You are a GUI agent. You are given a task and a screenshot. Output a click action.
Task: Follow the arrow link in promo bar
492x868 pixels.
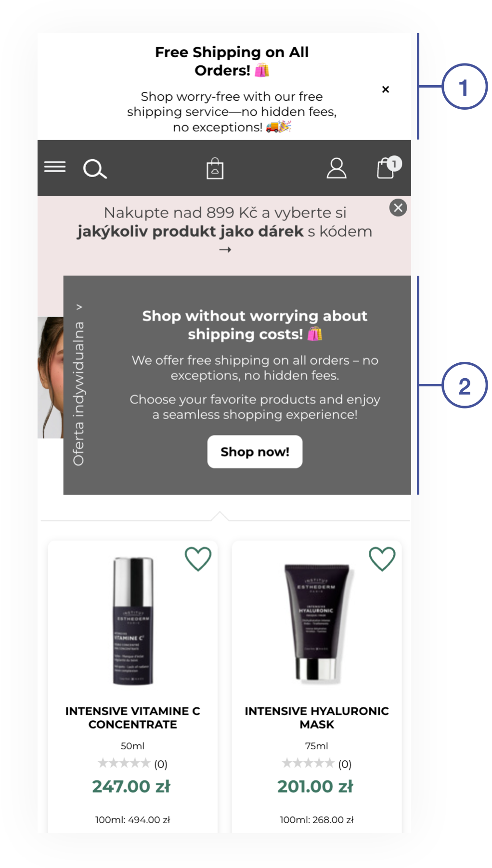225,250
